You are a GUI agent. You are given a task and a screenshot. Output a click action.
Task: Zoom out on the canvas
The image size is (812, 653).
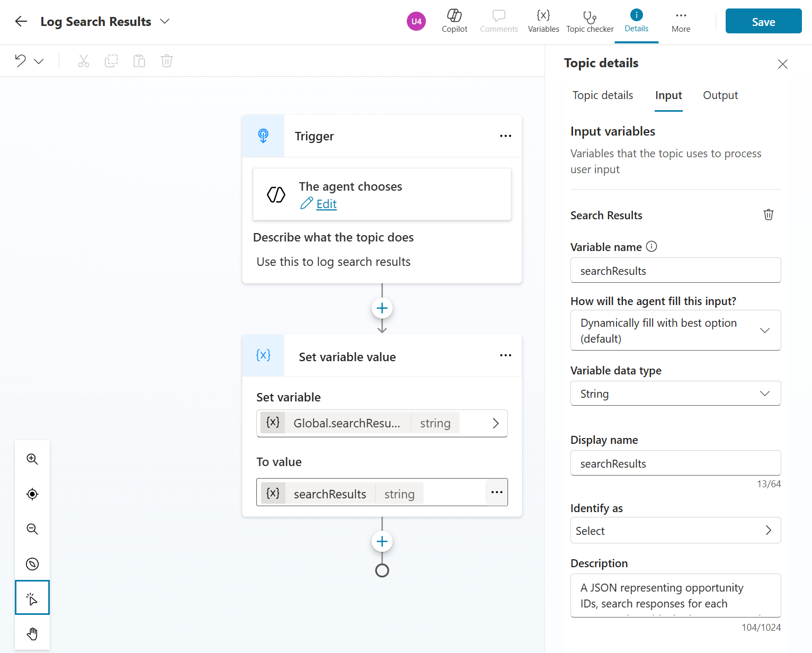(32, 529)
